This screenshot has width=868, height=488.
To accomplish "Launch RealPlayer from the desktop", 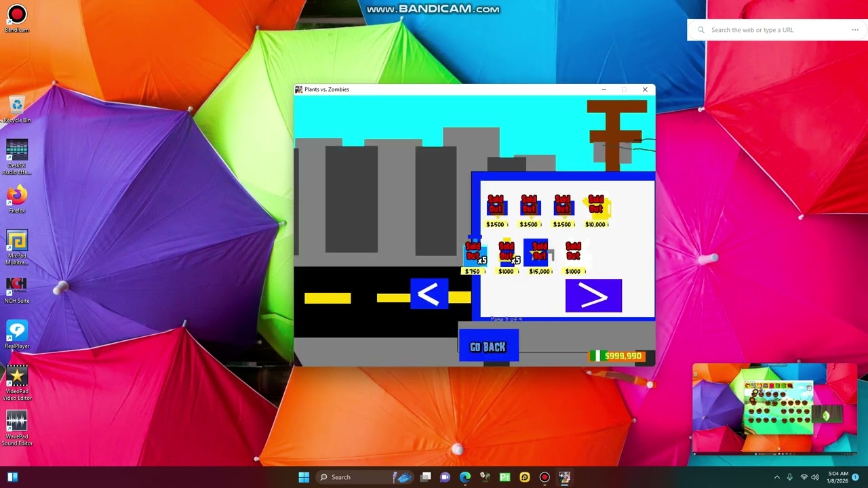I will [x=17, y=335].
